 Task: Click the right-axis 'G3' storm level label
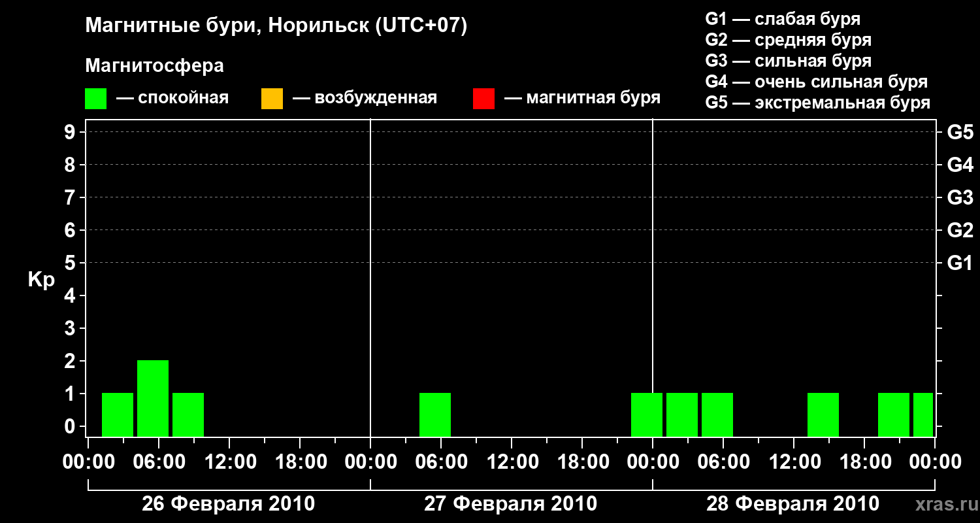coord(960,197)
